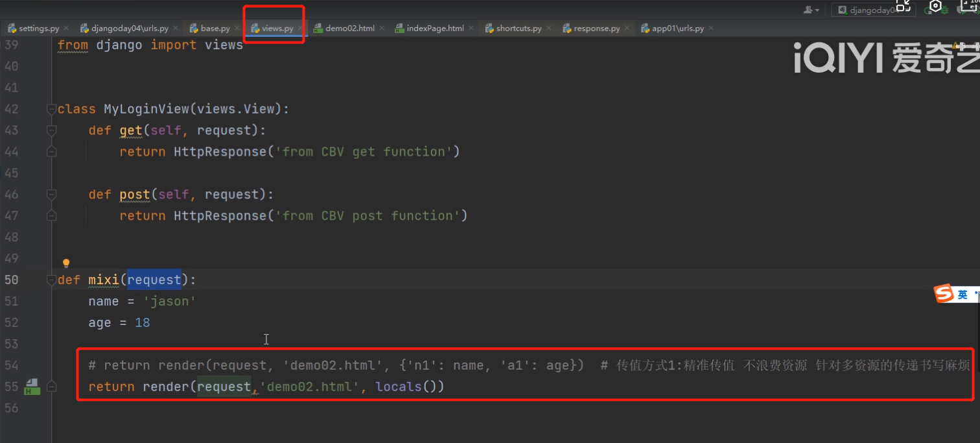The height and width of the screenshot is (443, 980).
Task: Click the yellow lightbulb intention icon
Action: [65, 263]
